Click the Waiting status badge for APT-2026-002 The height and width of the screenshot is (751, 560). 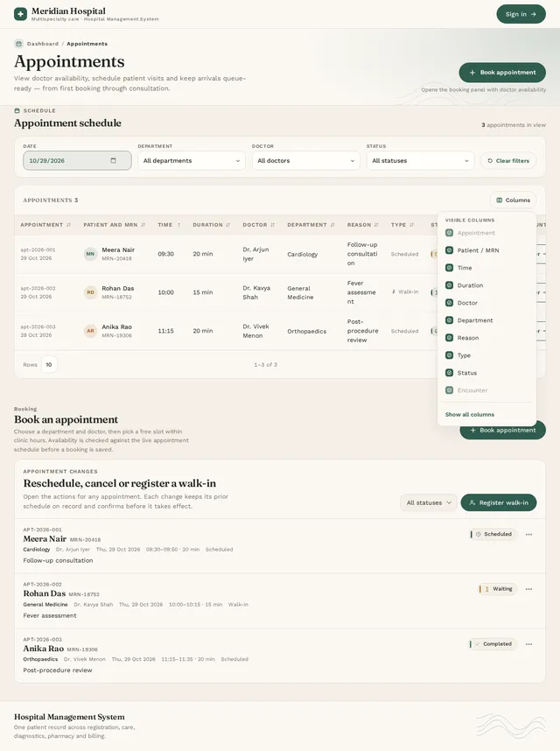point(497,589)
